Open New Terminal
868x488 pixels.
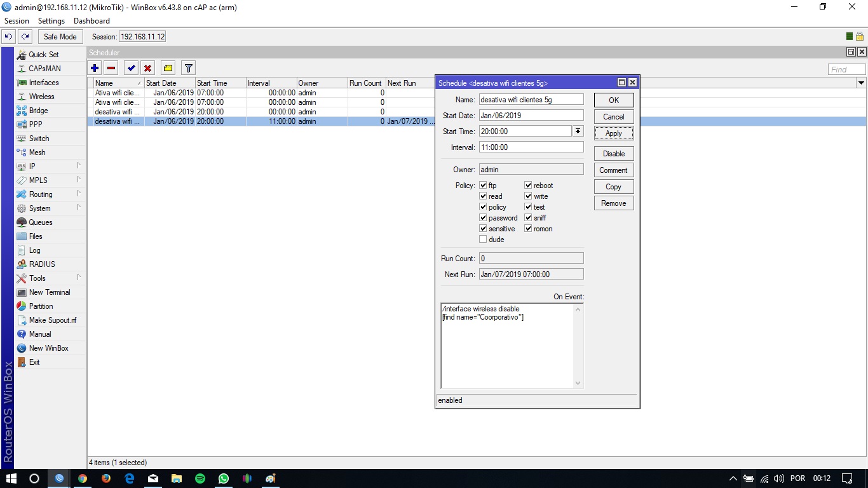pyautogui.click(x=50, y=292)
